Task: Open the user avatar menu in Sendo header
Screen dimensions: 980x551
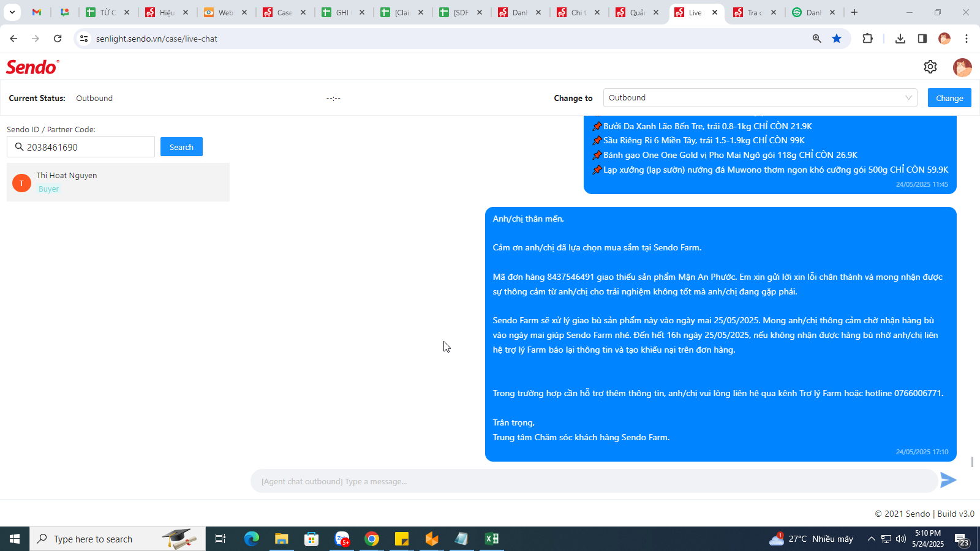Action: click(x=962, y=67)
